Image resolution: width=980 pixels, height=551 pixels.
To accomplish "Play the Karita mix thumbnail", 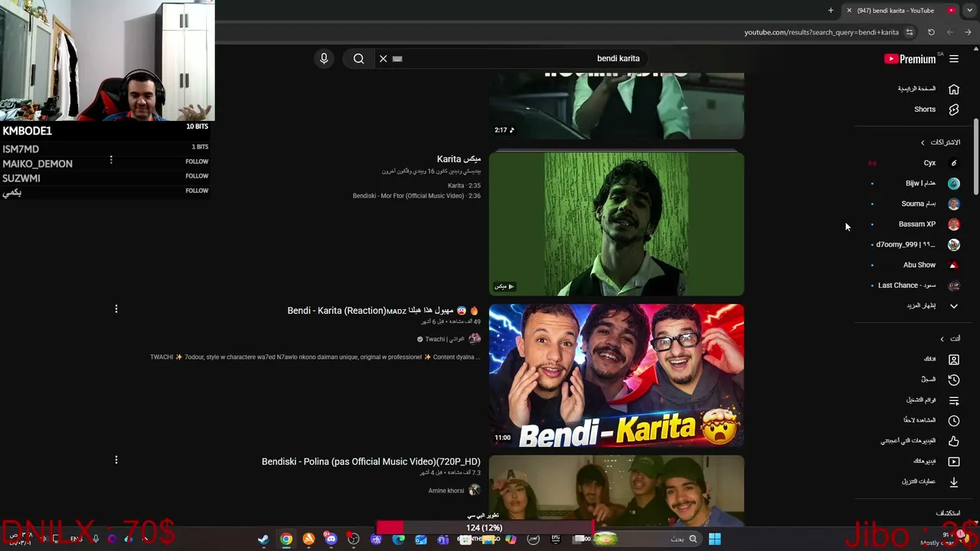I will pyautogui.click(x=616, y=224).
